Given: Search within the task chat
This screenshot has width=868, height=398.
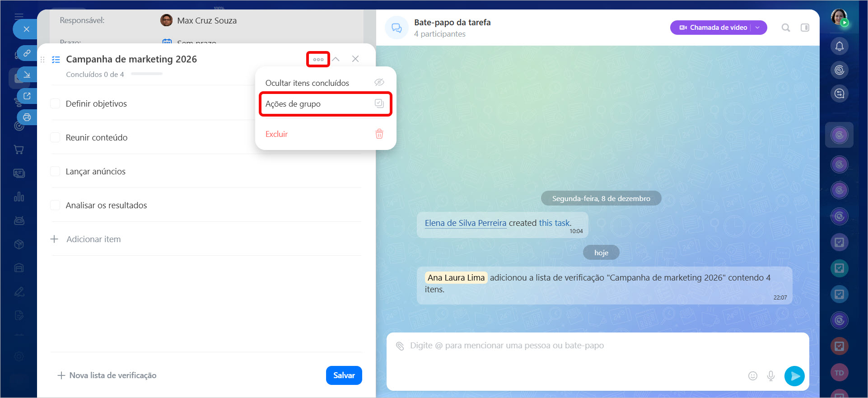Looking at the screenshot, I should [x=786, y=28].
